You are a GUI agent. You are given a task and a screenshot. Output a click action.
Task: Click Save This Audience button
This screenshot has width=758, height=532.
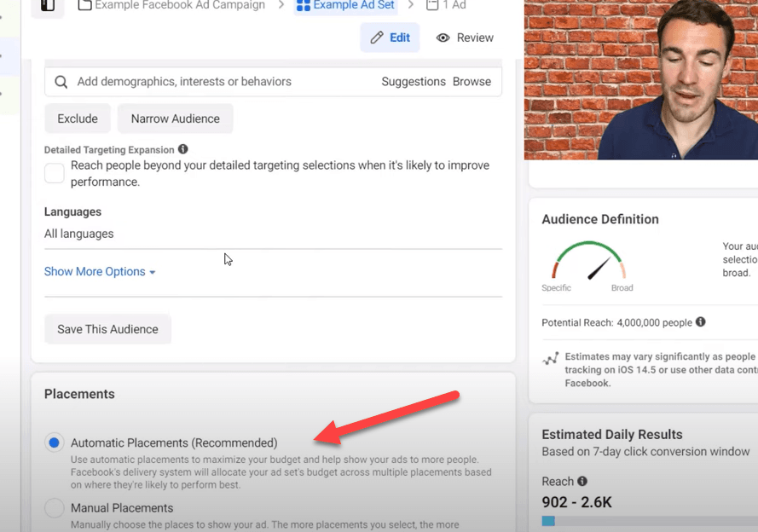[x=107, y=329]
